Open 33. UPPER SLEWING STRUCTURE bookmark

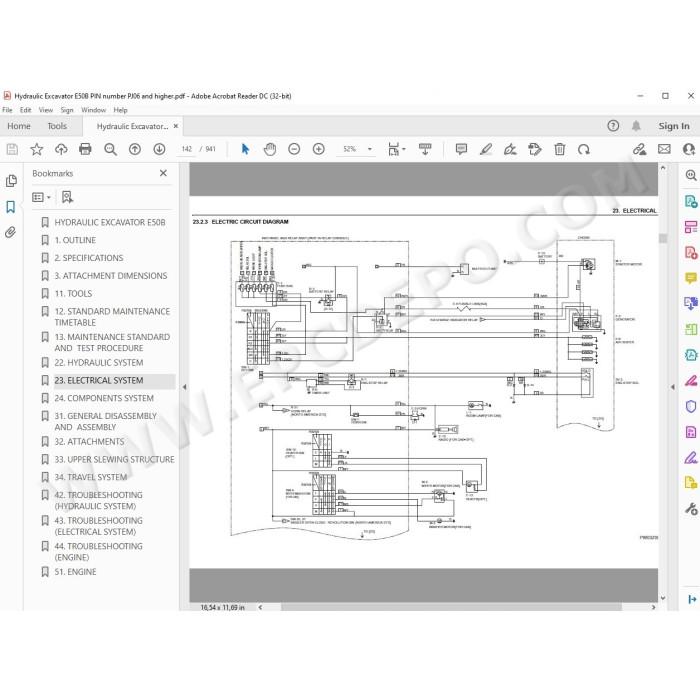point(114,459)
